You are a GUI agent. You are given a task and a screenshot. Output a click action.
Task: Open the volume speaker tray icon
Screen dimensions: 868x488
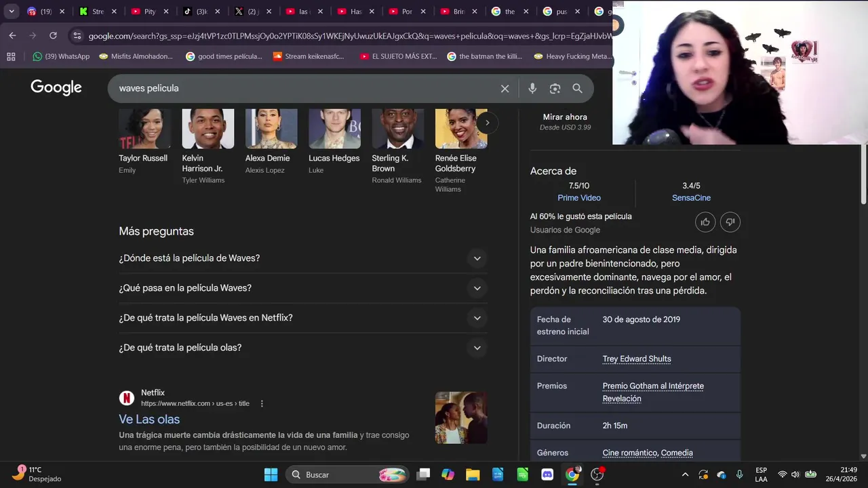coord(795,474)
